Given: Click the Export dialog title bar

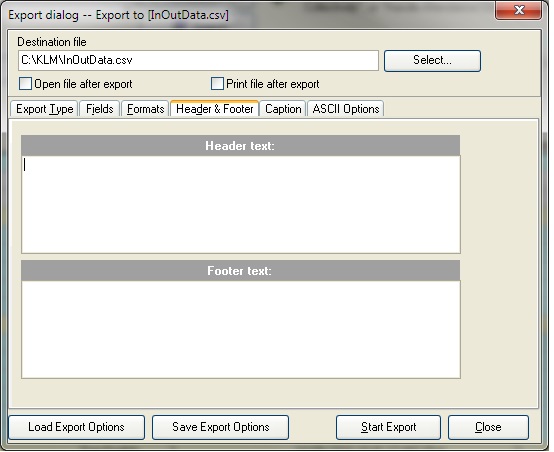Looking at the screenshot, I should (x=247, y=15).
